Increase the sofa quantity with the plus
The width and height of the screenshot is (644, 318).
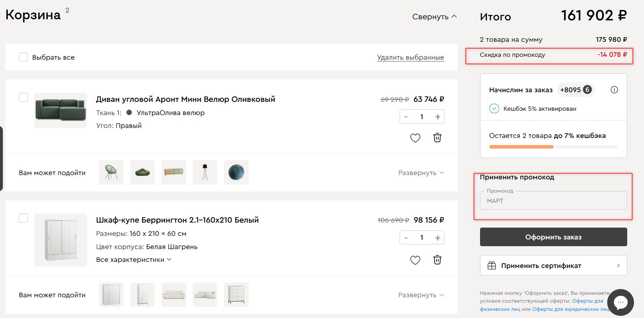438,117
